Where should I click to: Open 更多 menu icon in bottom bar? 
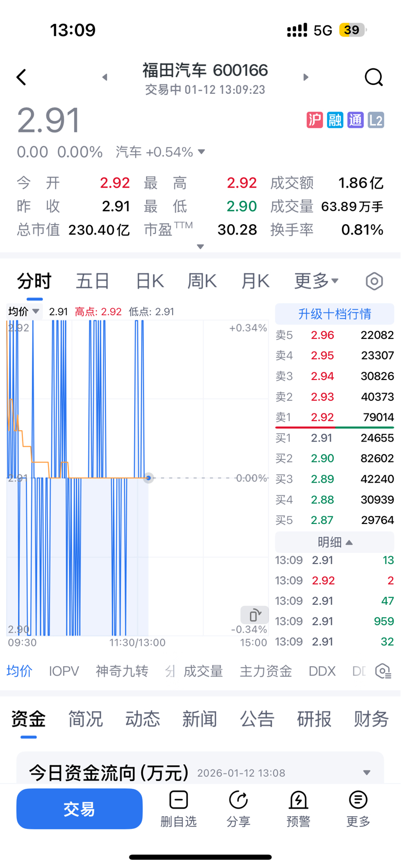[x=358, y=810]
